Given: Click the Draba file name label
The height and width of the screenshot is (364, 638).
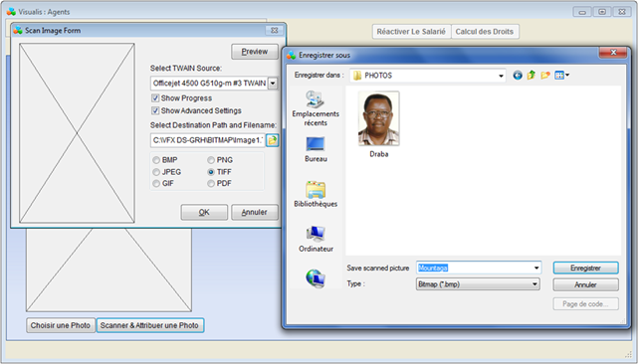Looking at the screenshot, I should [x=379, y=154].
